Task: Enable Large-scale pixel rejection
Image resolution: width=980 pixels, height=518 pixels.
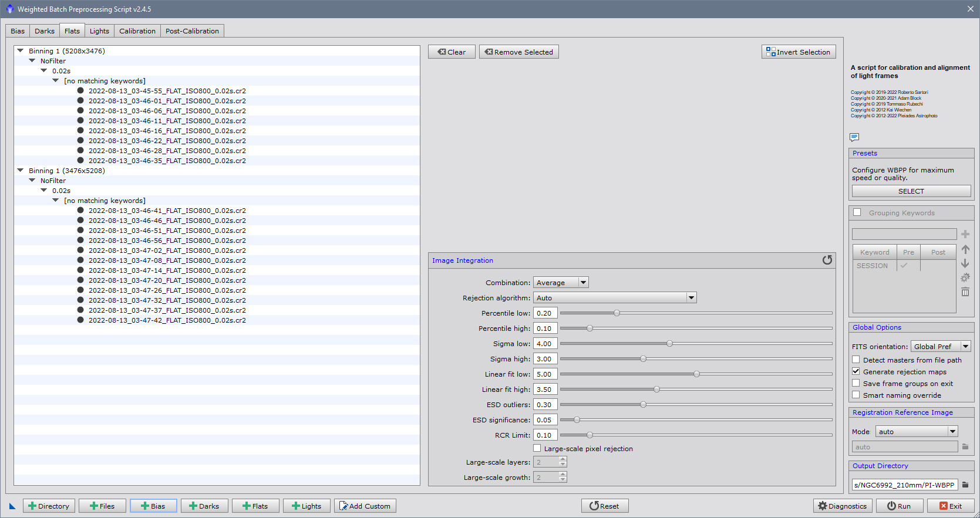Action: pos(537,448)
